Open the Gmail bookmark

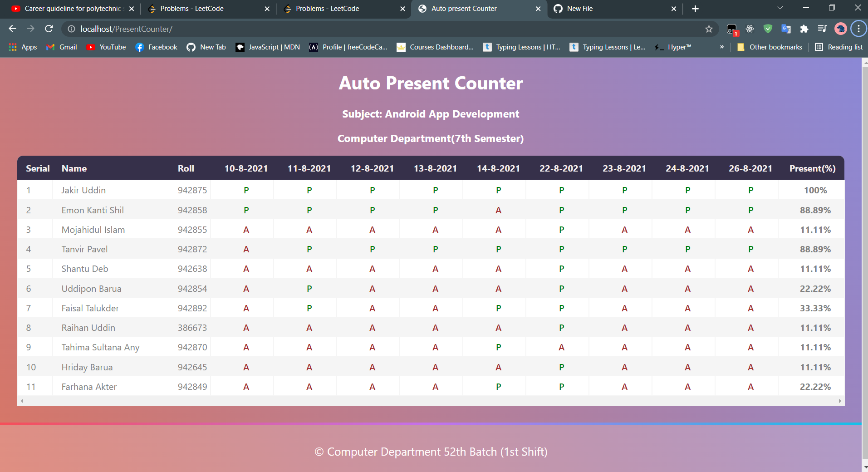(62, 47)
